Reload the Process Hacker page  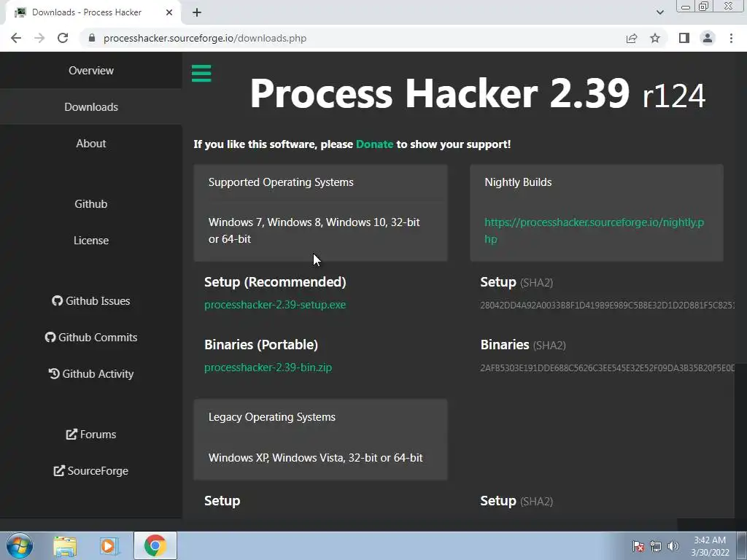click(x=63, y=38)
